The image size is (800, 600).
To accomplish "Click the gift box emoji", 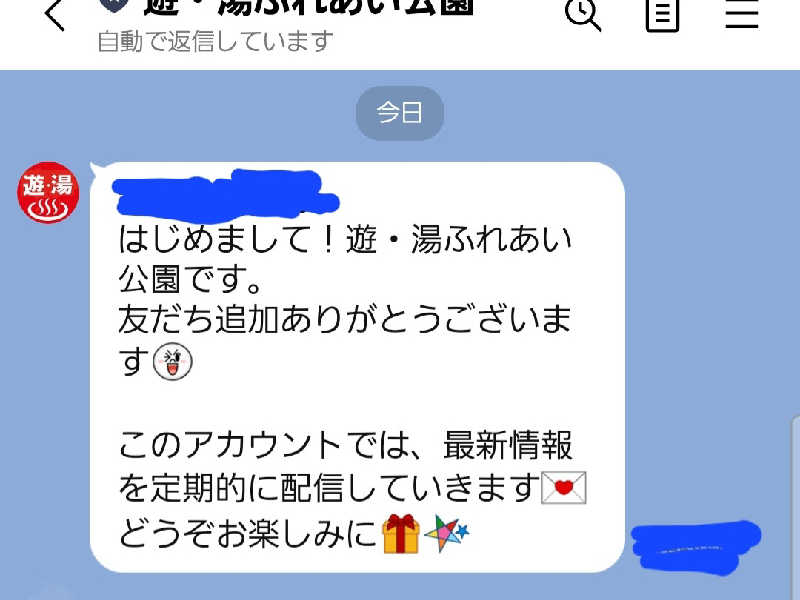I will pos(401,534).
